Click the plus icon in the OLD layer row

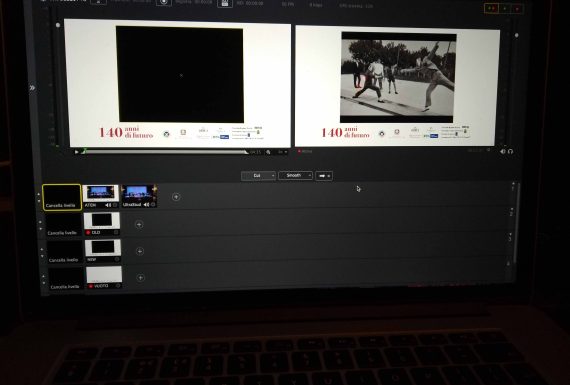coord(139,224)
